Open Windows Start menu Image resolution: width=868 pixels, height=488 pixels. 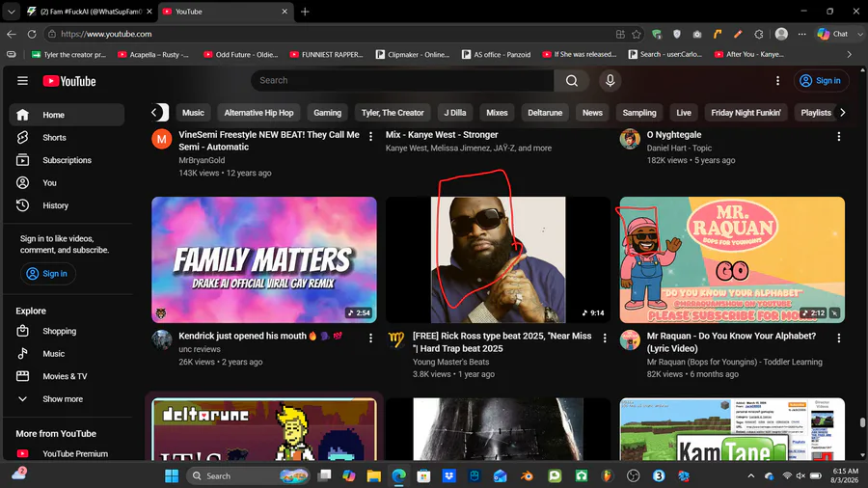tap(172, 475)
